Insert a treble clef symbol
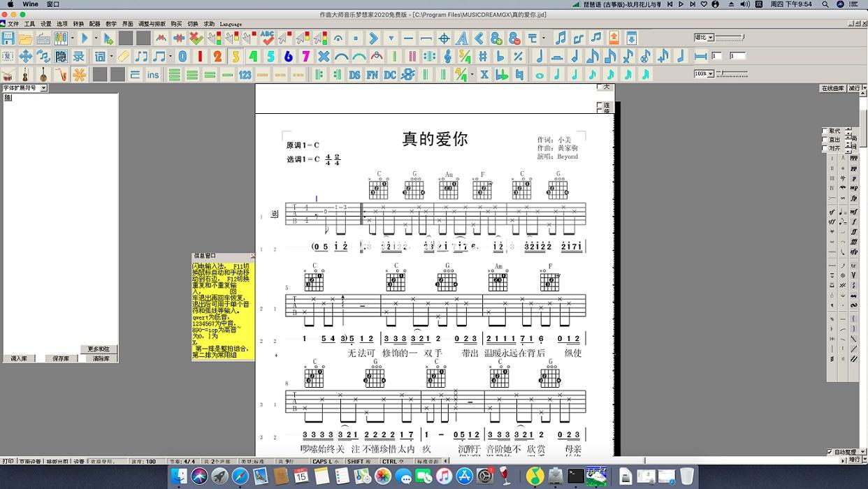The image size is (868, 489). tap(447, 56)
